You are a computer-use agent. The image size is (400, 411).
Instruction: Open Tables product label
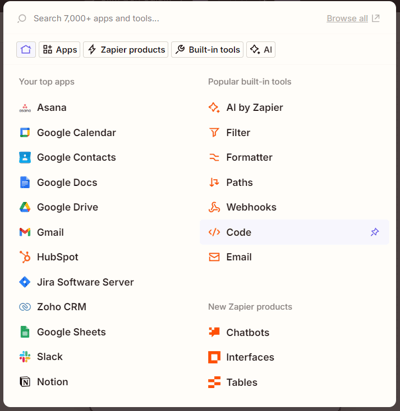(x=242, y=382)
